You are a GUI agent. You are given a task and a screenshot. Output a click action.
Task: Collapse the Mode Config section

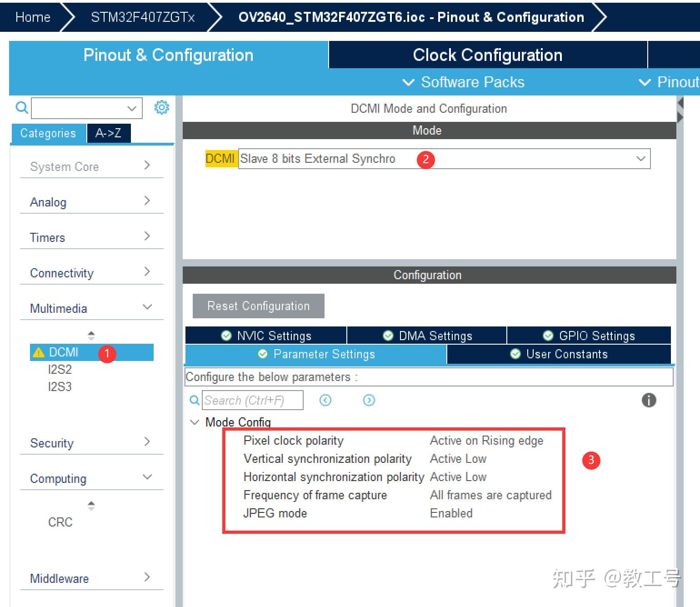[x=195, y=422]
